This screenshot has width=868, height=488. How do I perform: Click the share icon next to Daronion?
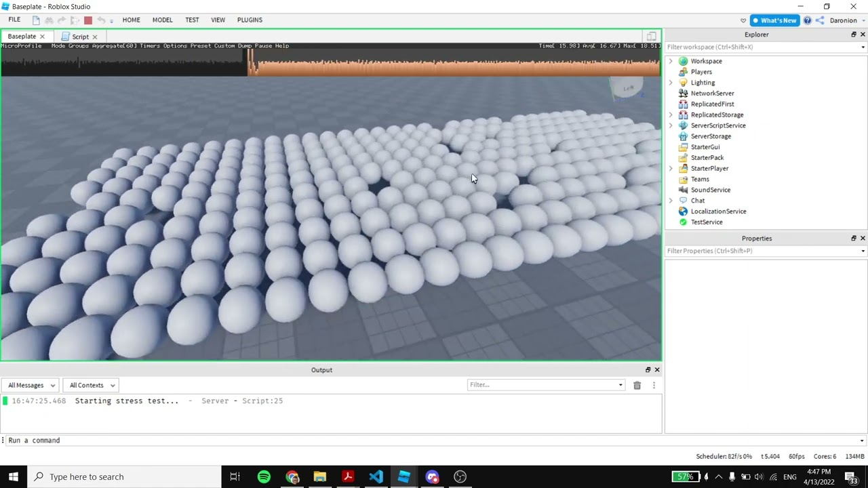[820, 20]
